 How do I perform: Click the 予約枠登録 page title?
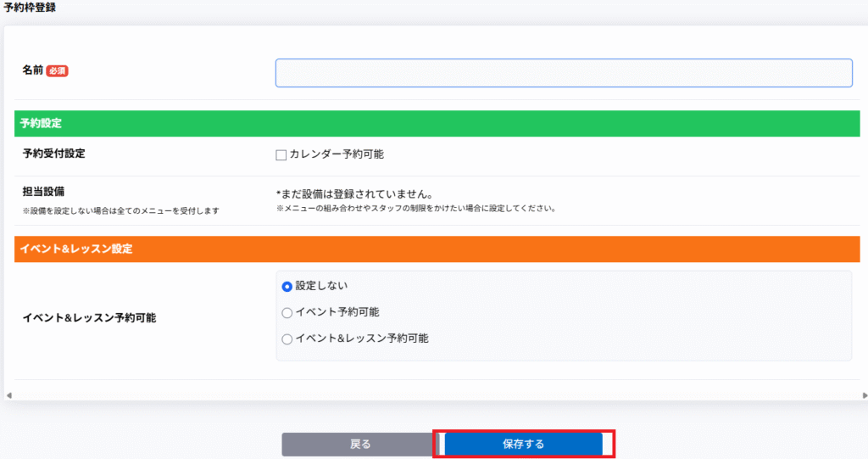point(31,8)
